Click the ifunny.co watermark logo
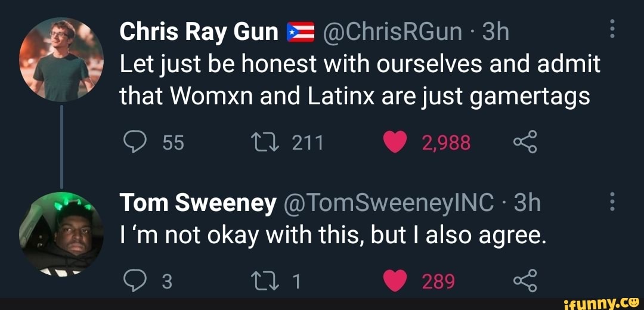Screen dimensions: 644x310 click(x=602, y=302)
